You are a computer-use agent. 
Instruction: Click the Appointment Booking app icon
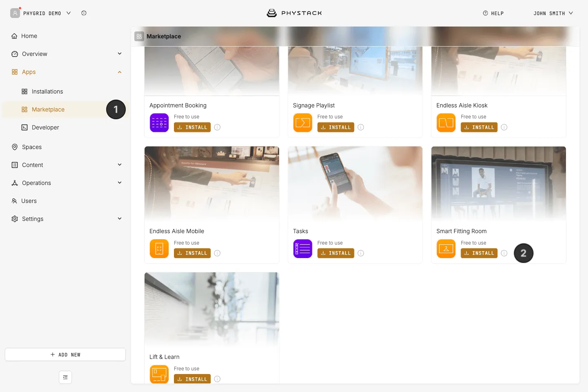pos(159,123)
